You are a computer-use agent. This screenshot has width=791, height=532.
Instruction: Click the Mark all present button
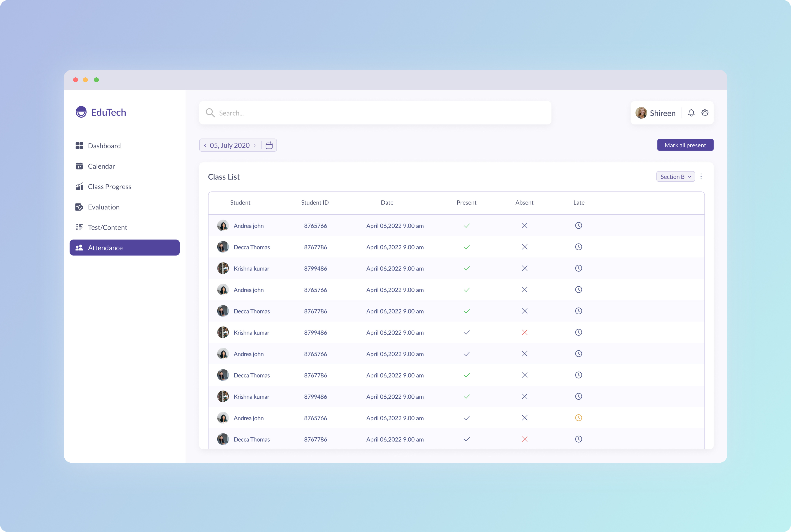click(685, 145)
